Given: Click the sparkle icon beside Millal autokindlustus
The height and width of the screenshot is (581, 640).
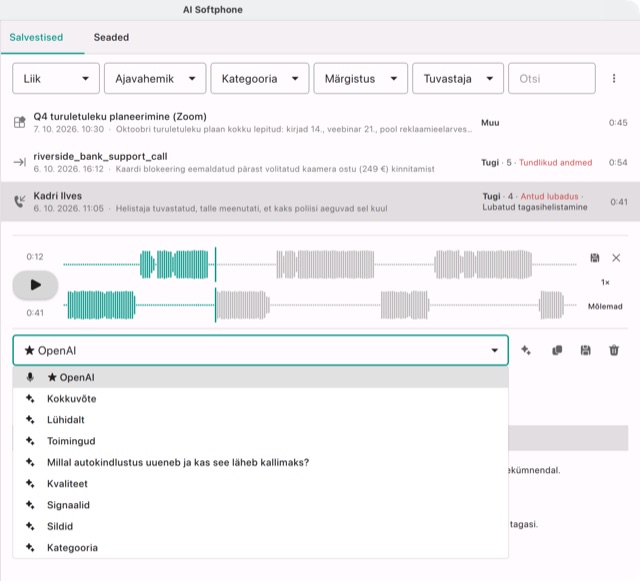Looking at the screenshot, I should [30, 462].
